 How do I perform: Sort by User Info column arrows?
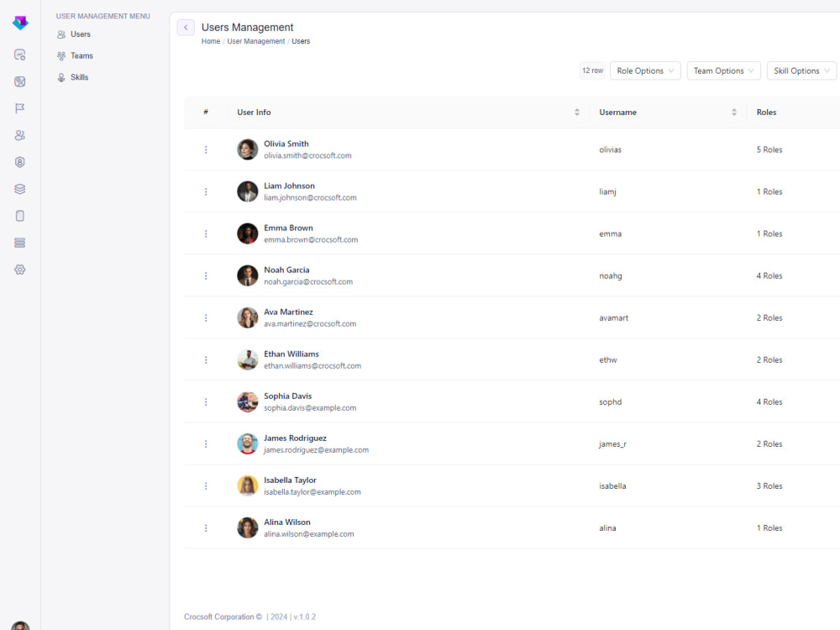(577, 112)
